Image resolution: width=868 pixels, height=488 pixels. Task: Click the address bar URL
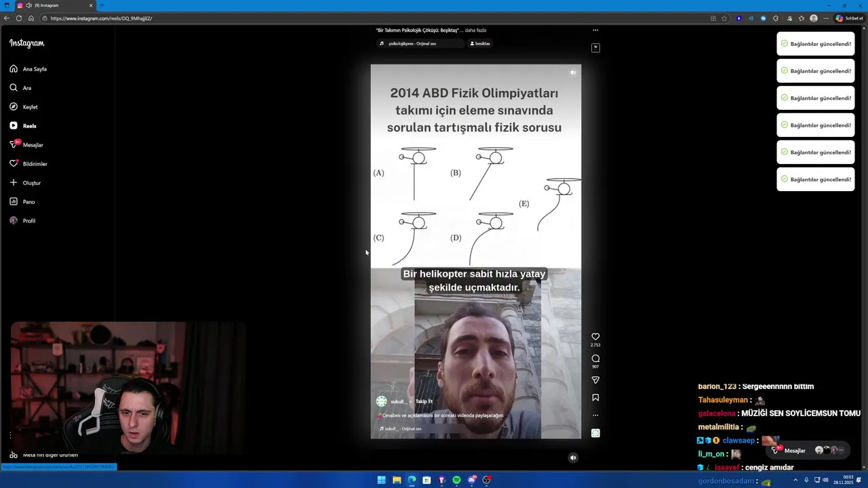101,18
